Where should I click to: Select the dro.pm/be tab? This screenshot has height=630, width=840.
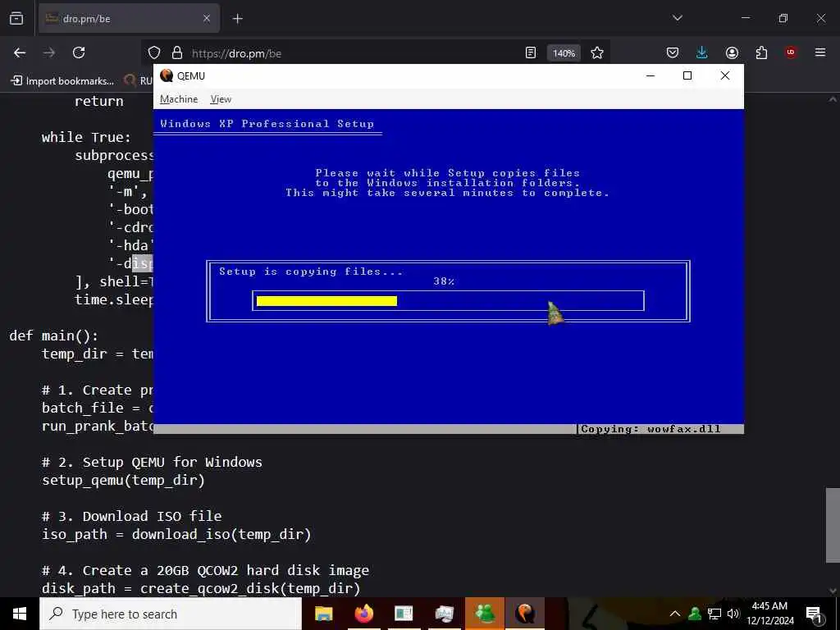(129, 19)
